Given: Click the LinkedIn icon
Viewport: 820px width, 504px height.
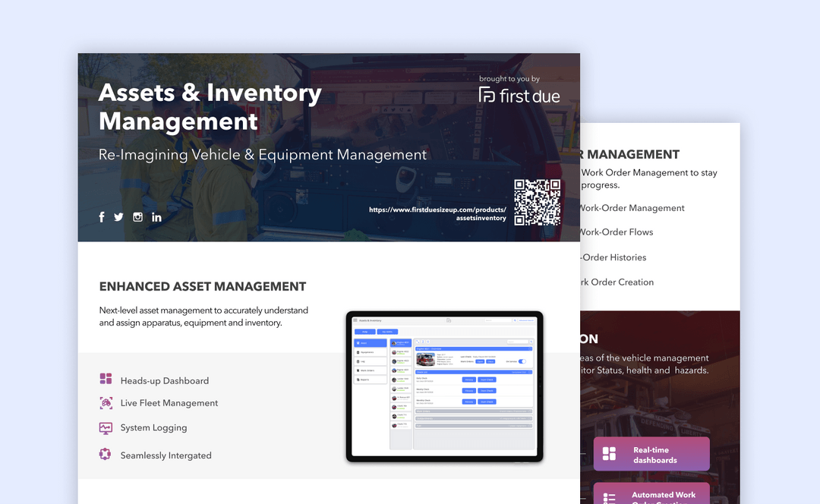Looking at the screenshot, I should (156, 216).
